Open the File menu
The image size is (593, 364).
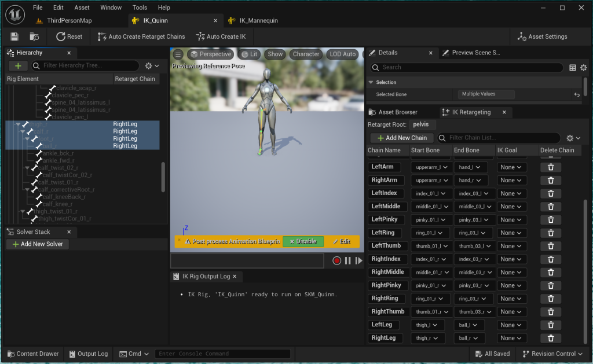[x=38, y=8]
